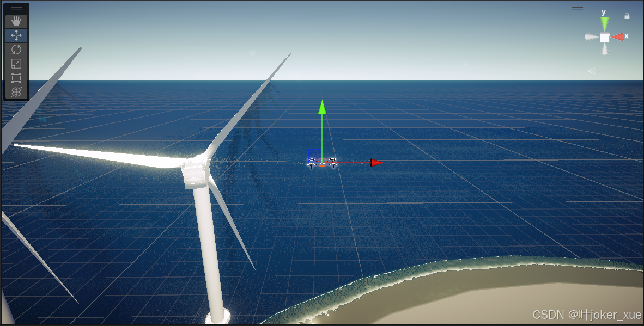Click the gizmo center cube to switch projection
This screenshot has width=644, height=326.
[604, 36]
